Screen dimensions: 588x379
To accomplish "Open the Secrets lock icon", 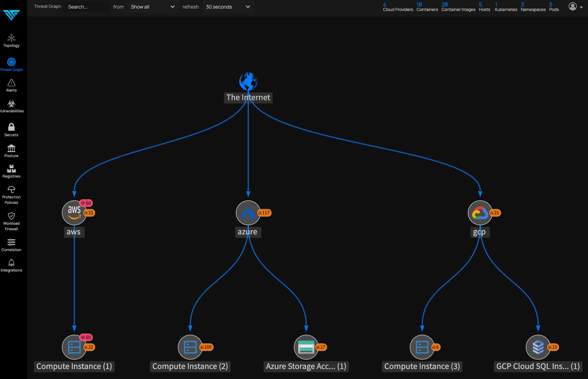I will [11, 127].
